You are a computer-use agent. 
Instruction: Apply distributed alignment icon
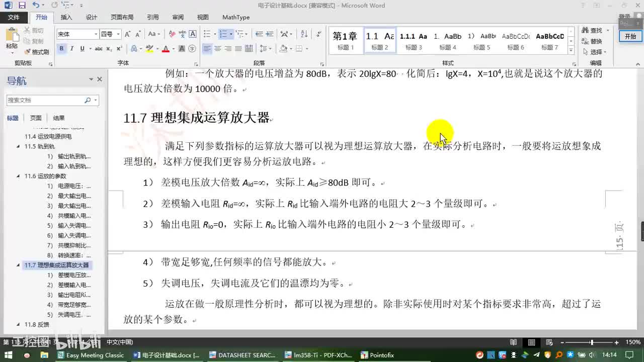click(249, 49)
